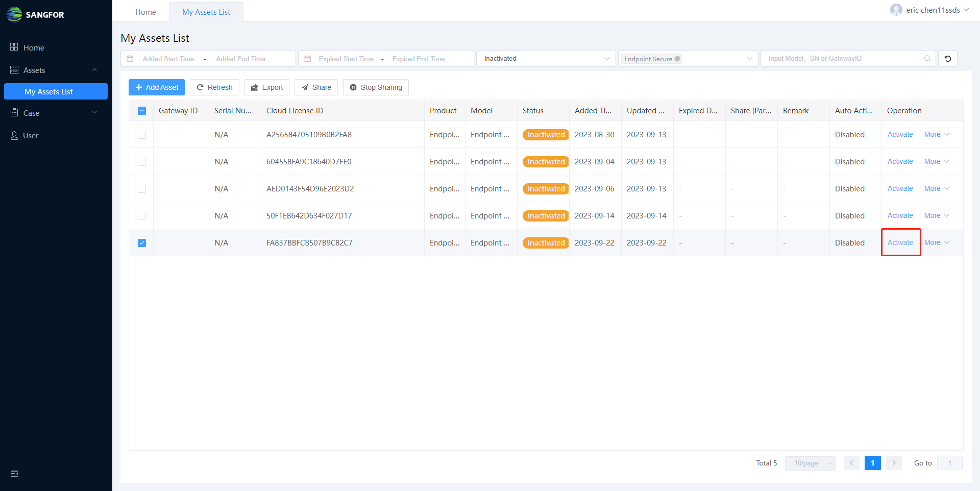Activate the license FA837BBFCB507B9C82C7
This screenshot has height=491, width=980.
[x=900, y=243]
